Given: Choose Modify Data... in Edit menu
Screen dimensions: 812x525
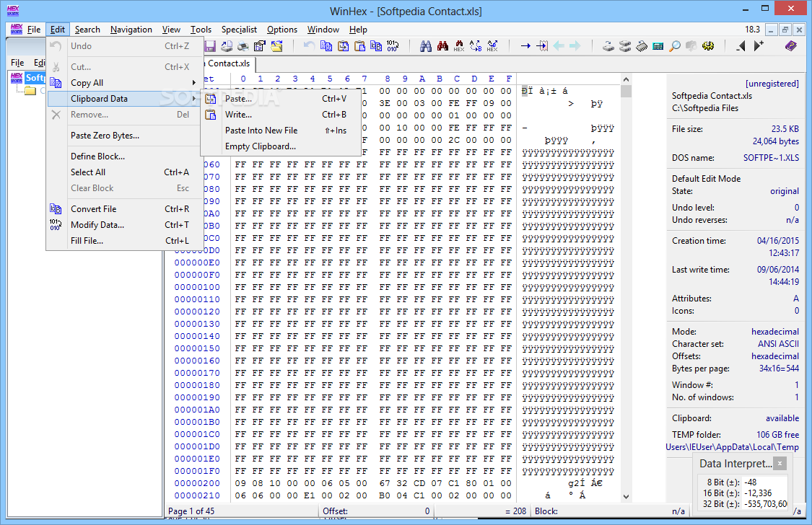Looking at the screenshot, I should (124, 225).
